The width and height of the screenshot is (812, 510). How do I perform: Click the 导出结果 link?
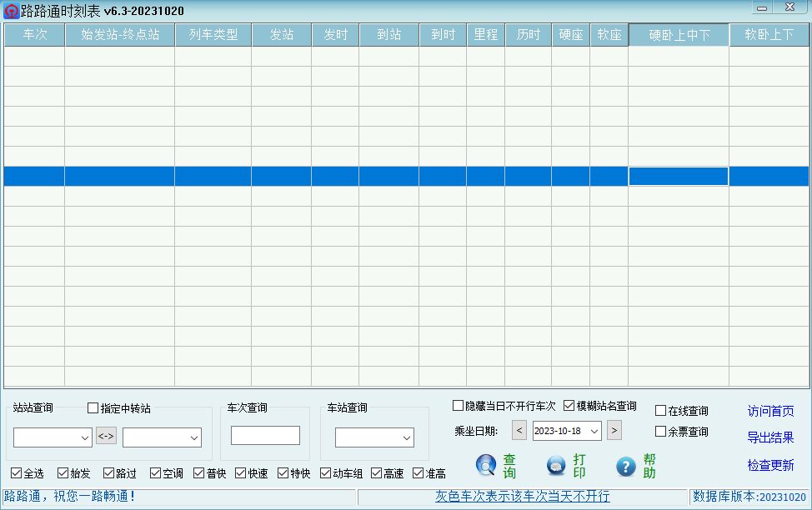770,437
